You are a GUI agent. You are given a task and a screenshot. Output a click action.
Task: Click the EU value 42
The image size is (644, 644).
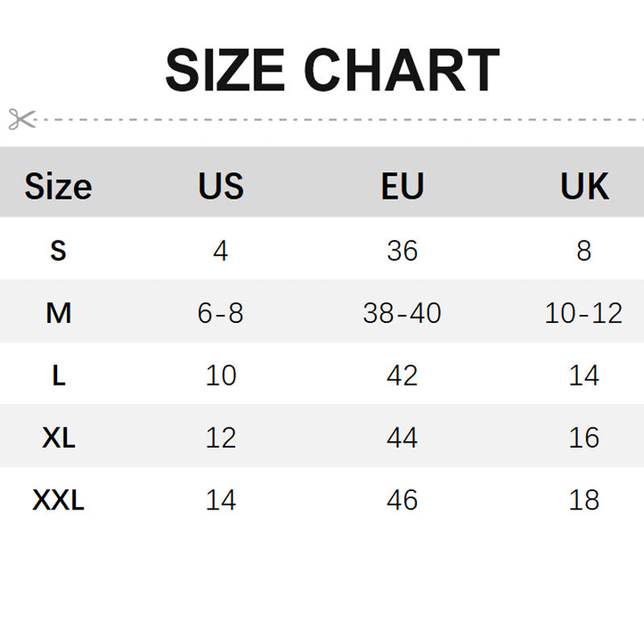pyautogui.click(x=402, y=375)
